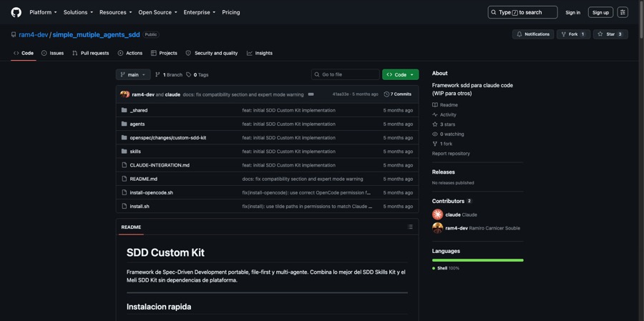The width and height of the screenshot is (644, 321).
Task: Click the folder icon beside skills
Action: click(124, 152)
